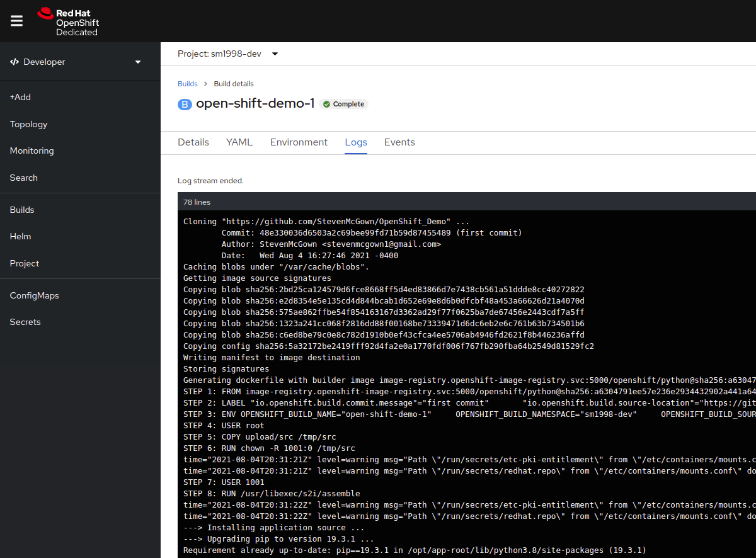Click the Log stream ended message

click(x=210, y=181)
